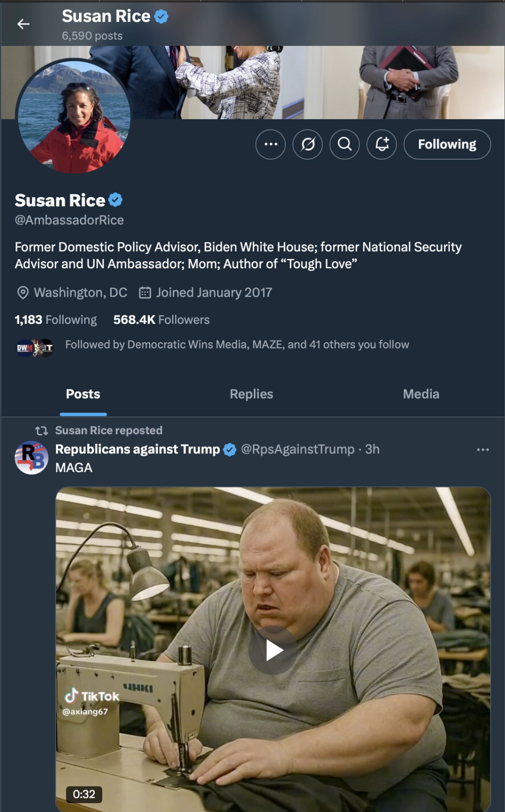Viewport: 505px width, 812px height.
Task: Toggle the Following status for Susan Rice
Action: tap(446, 144)
